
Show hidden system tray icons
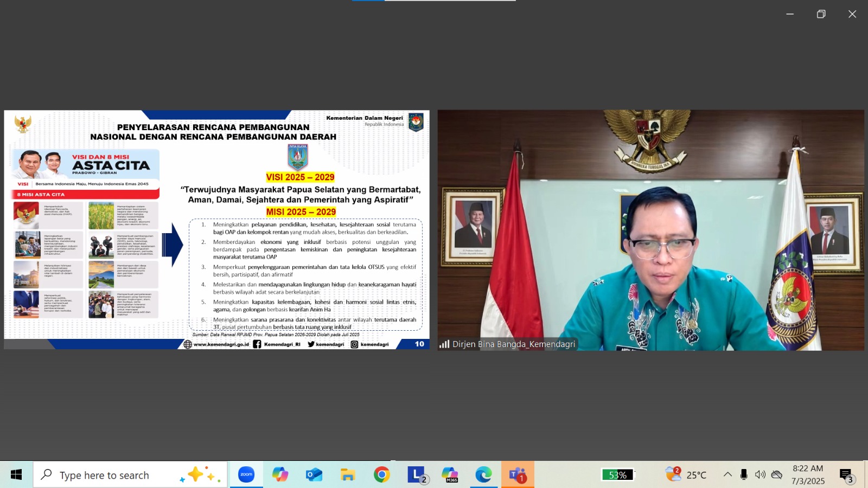[727, 474]
